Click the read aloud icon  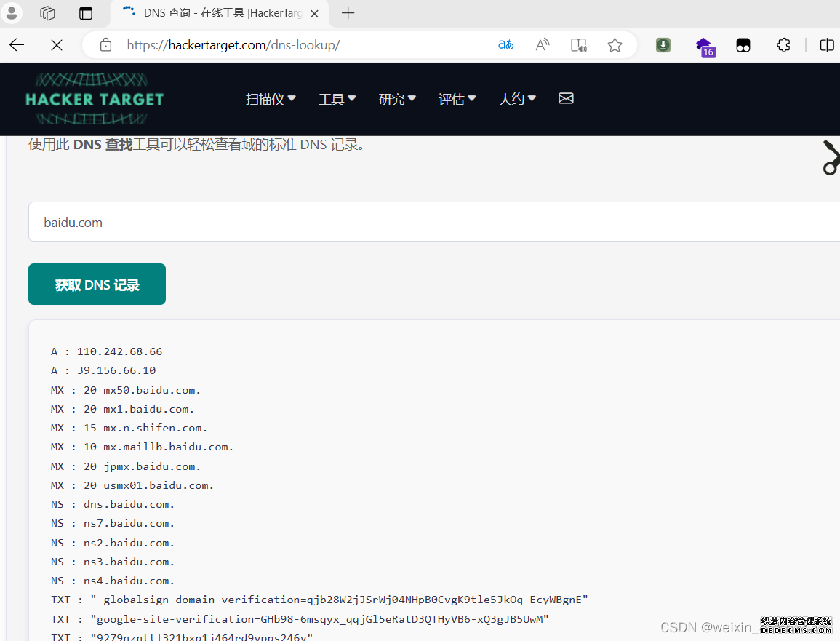pyautogui.click(x=543, y=45)
